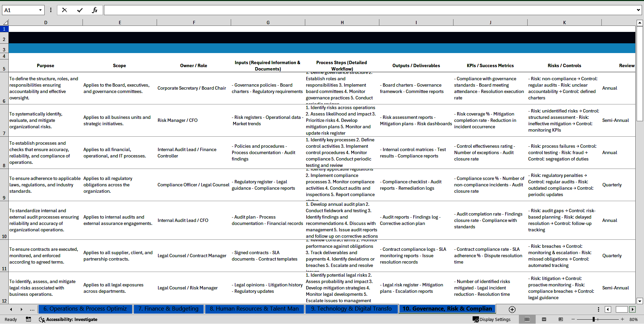Click the zoom slider handle
Screen dimensions: 644x324
(x=594, y=319)
